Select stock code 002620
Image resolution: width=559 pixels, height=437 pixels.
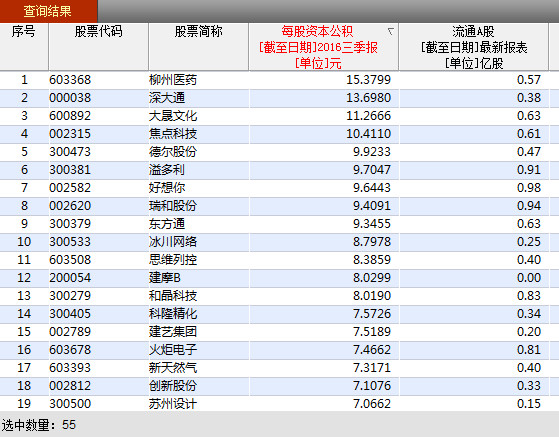tap(70, 206)
